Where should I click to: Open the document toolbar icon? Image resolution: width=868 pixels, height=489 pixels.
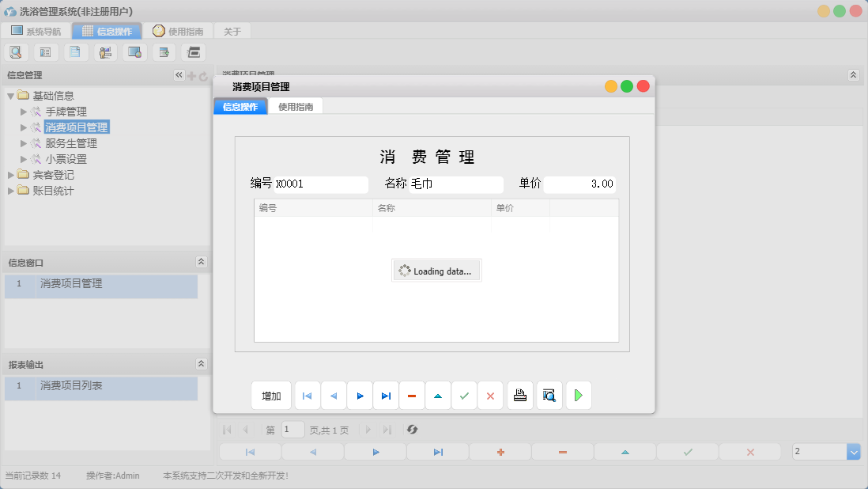[x=75, y=51]
